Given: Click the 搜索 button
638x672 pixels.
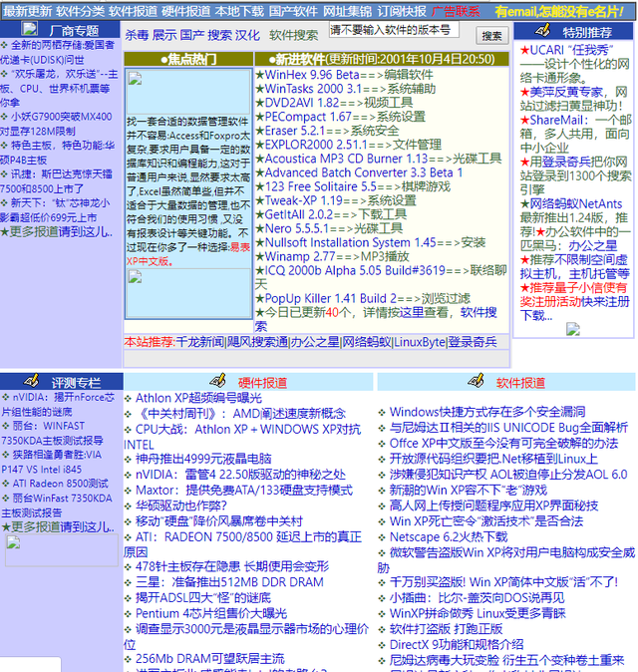Looking at the screenshot, I should pos(491,36).
